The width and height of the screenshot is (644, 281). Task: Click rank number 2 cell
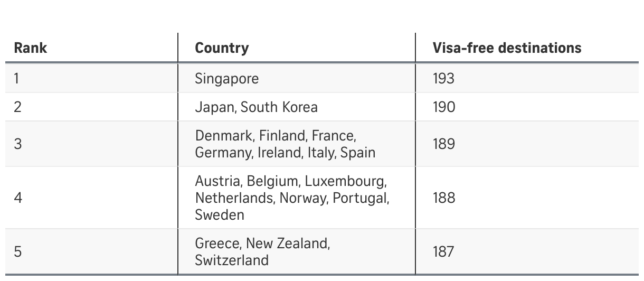(17, 107)
